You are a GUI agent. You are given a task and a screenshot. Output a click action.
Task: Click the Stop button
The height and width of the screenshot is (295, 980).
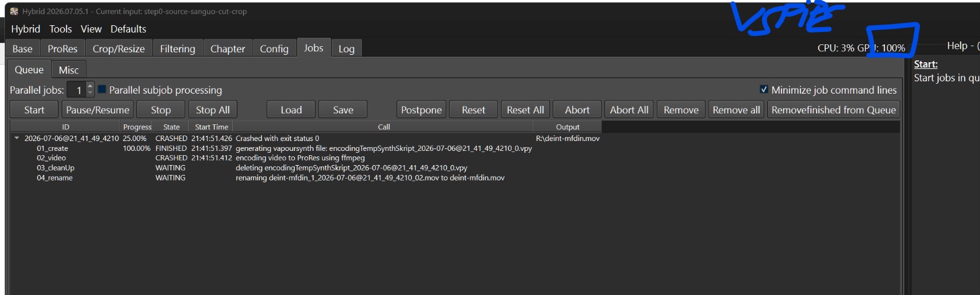tap(161, 110)
